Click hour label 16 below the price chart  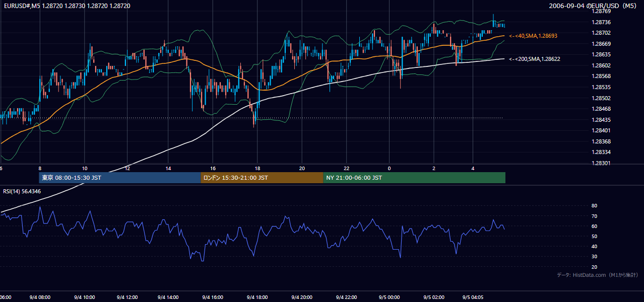[x=213, y=168]
